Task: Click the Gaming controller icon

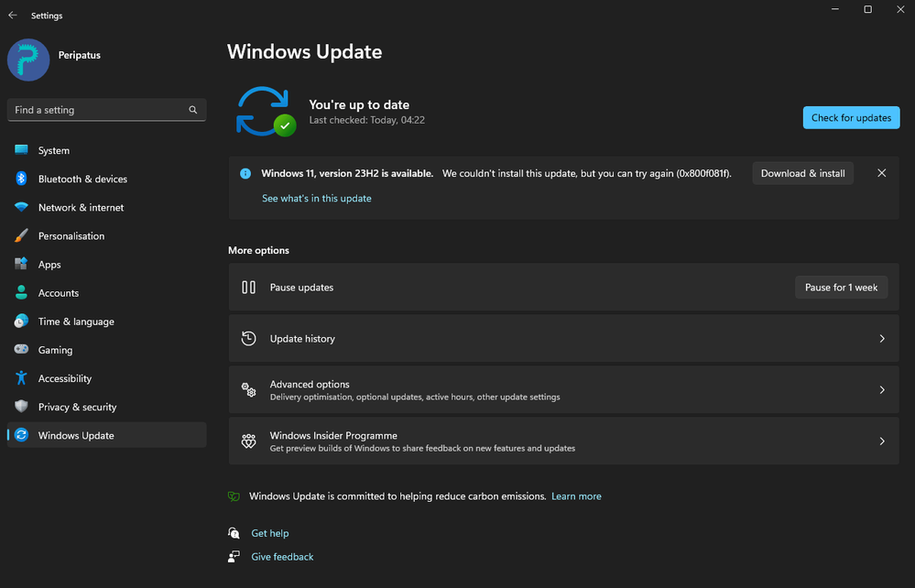Action: coord(22,349)
